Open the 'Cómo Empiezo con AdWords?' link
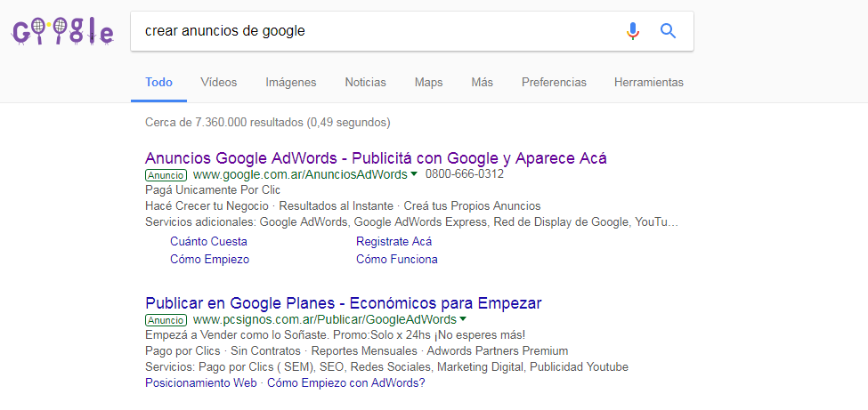This screenshot has height=410, width=868. 346,383
